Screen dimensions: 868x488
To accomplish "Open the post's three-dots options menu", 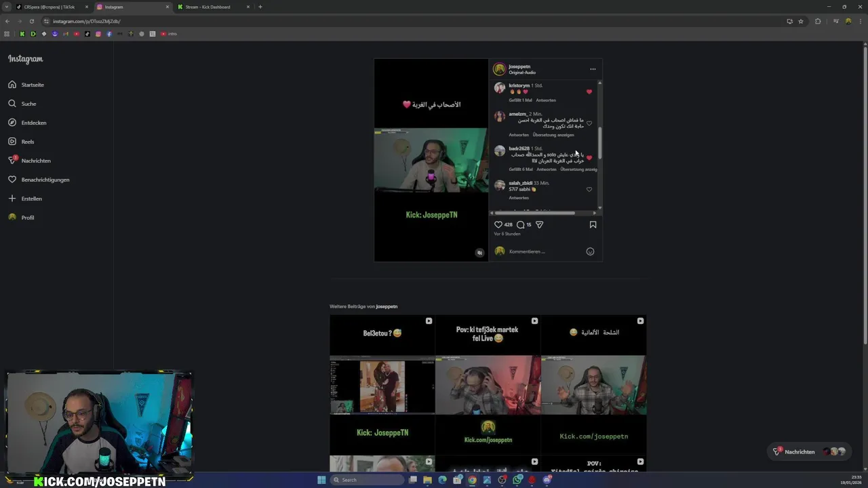I will tap(593, 69).
